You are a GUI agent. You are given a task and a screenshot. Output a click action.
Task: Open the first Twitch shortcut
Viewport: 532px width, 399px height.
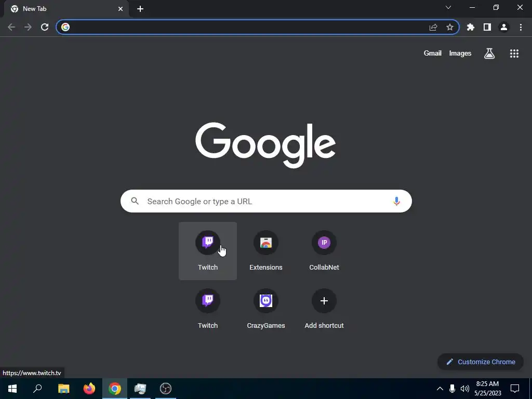(x=208, y=251)
